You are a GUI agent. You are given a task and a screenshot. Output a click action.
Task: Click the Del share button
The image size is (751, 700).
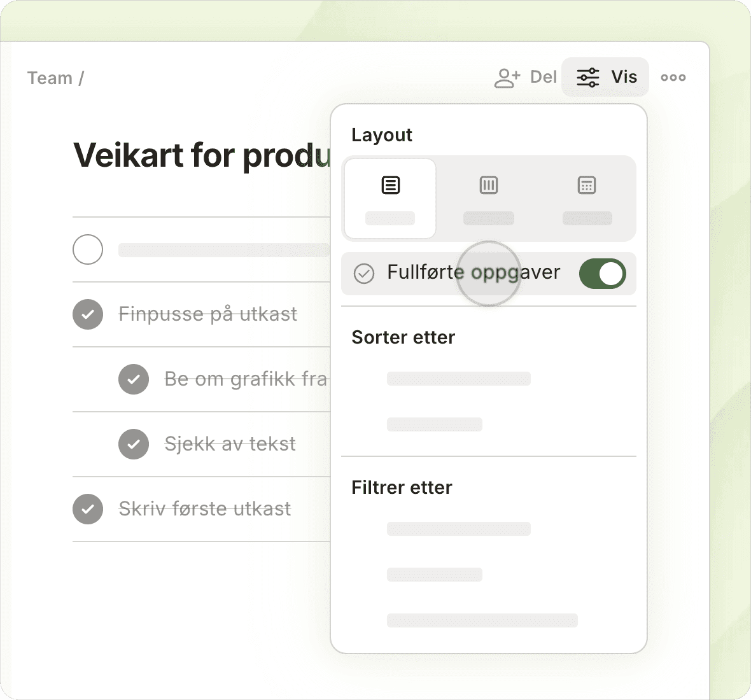click(543, 78)
